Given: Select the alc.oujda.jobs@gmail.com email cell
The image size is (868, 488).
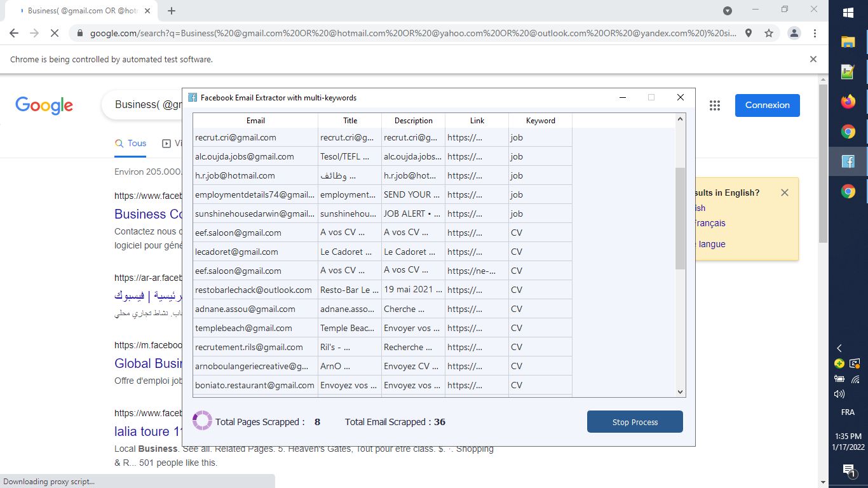Looking at the screenshot, I should coord(255,156).
